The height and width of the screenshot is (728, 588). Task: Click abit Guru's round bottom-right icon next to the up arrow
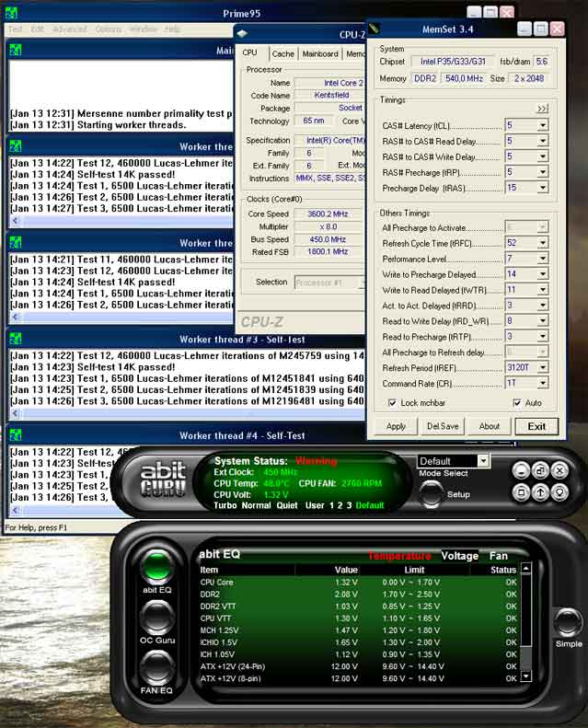(560, 492)
